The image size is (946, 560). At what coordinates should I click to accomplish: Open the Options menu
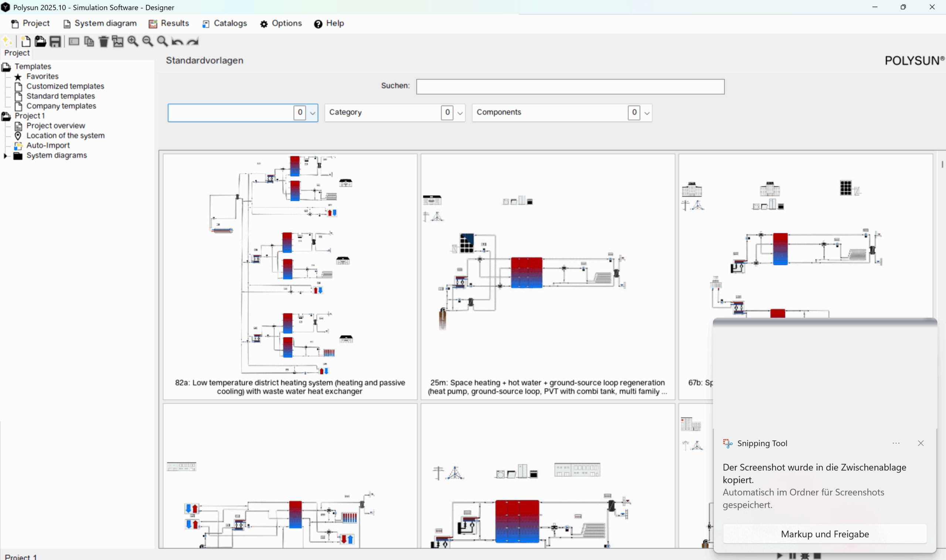(286, 23)
